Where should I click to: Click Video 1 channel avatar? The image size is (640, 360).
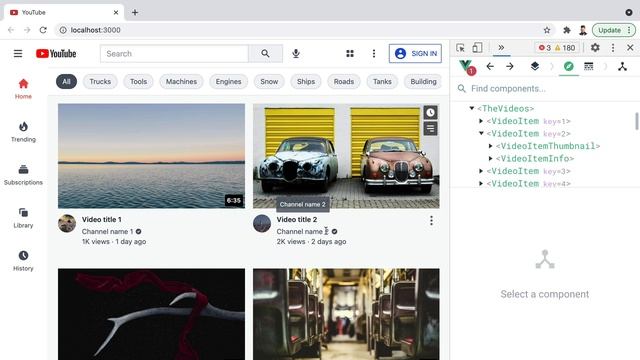pos(67,224)
